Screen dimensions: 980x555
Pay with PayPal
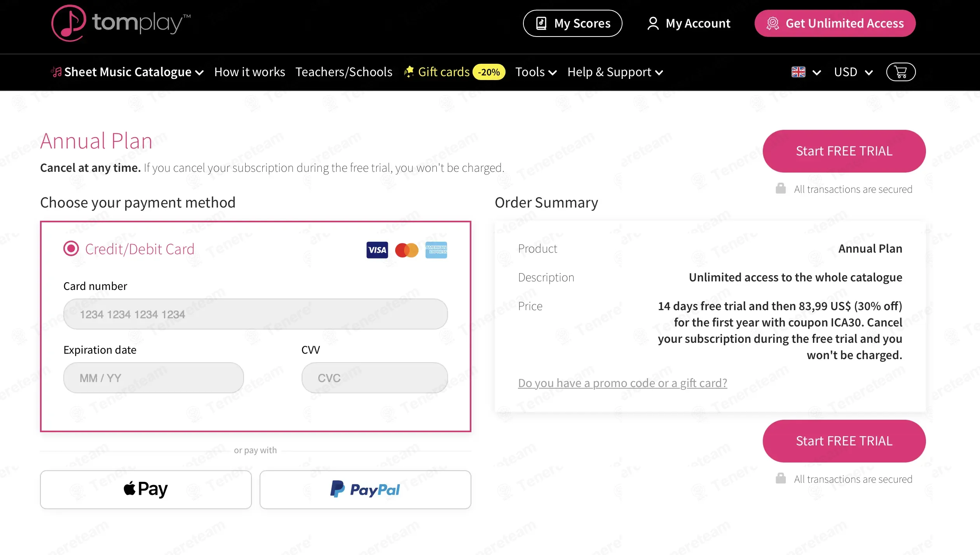[365, 489]
